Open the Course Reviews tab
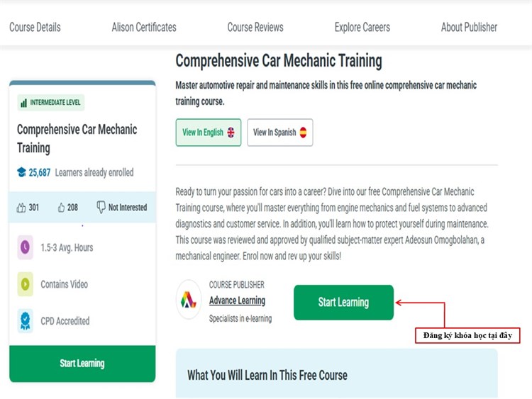This screenshot has width=532, height=399. click(255, 28)
